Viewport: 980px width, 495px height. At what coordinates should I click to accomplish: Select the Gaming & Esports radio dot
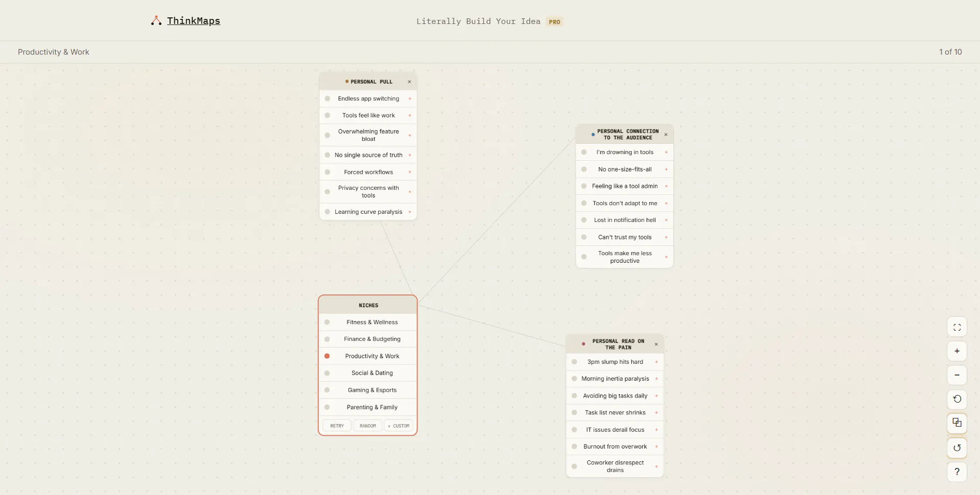pos(327,390)
